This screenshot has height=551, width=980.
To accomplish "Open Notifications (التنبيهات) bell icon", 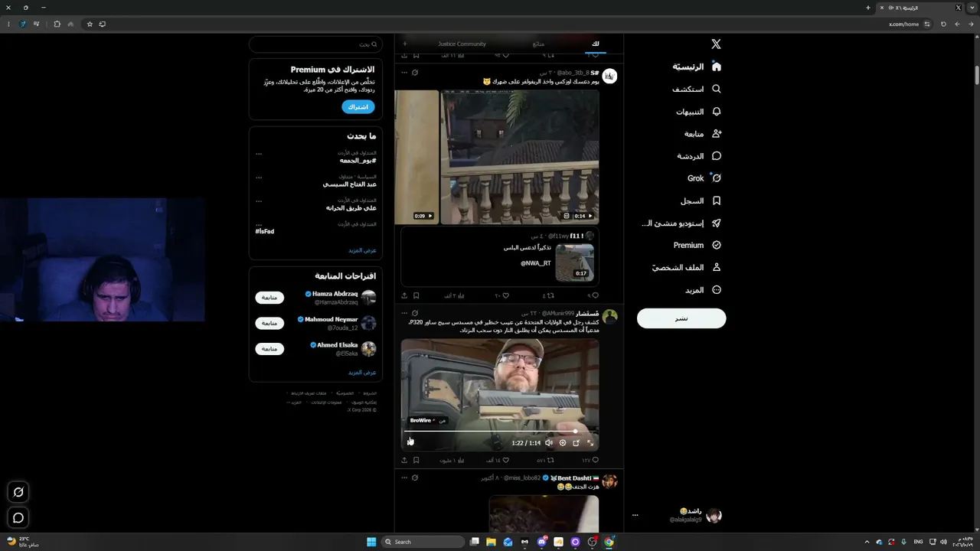I will tap(717, 112).
